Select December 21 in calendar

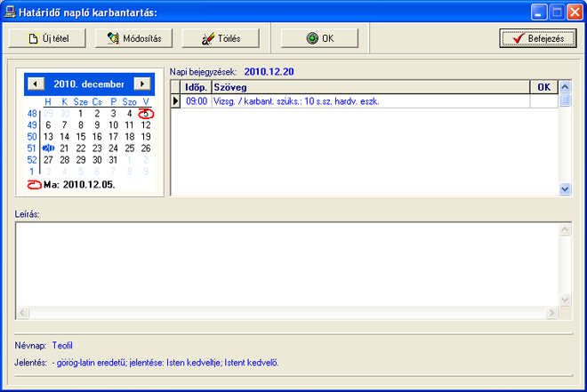point(64,148)
